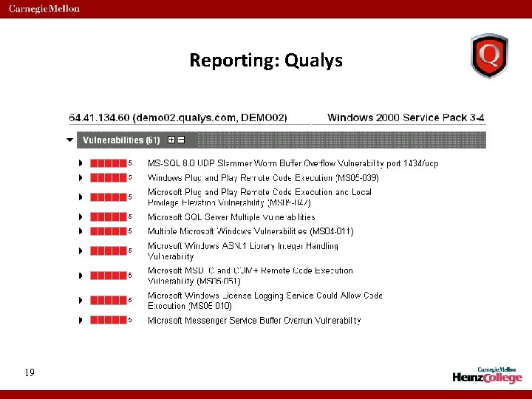This screenshot has height=399, width=532.
Task: Click the Carnegie Mellon header wordmark
Action: tap(44, 8)
